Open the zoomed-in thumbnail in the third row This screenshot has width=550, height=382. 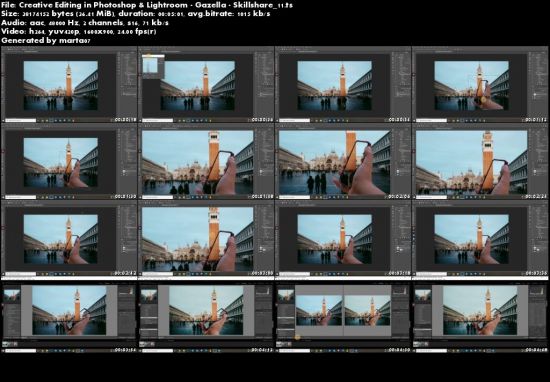(x=206, y=238)
